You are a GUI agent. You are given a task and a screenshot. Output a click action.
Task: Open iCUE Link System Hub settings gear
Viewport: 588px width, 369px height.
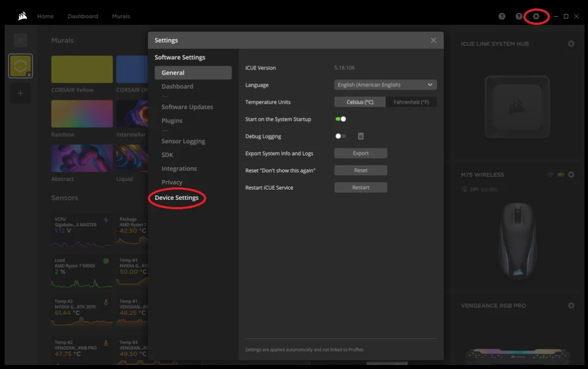[x=571, y=44]
